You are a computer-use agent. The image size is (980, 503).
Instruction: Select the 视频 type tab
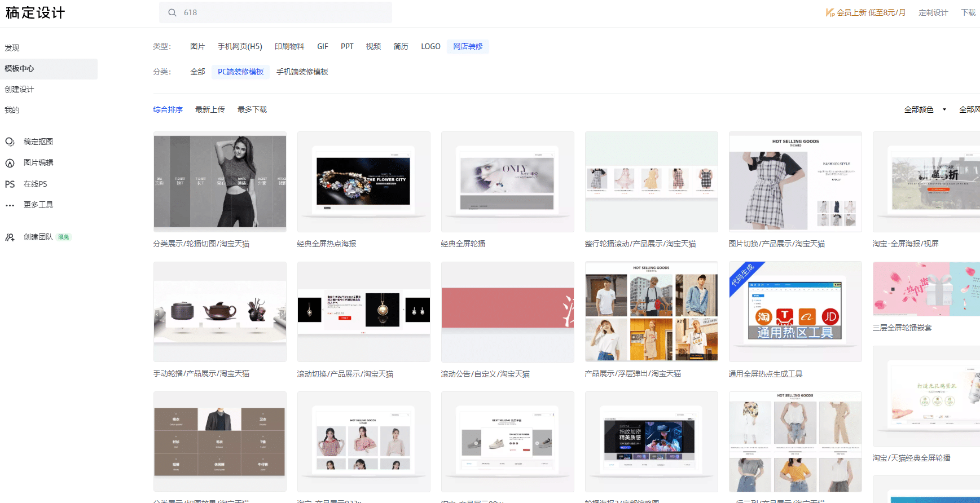click(373, 46)
